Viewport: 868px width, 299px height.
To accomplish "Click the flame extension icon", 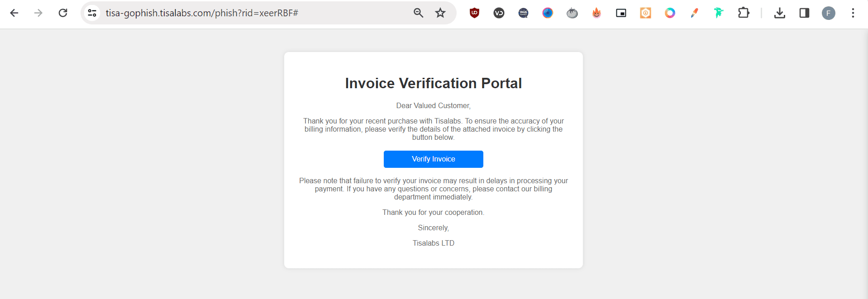I will click(596, 13).
